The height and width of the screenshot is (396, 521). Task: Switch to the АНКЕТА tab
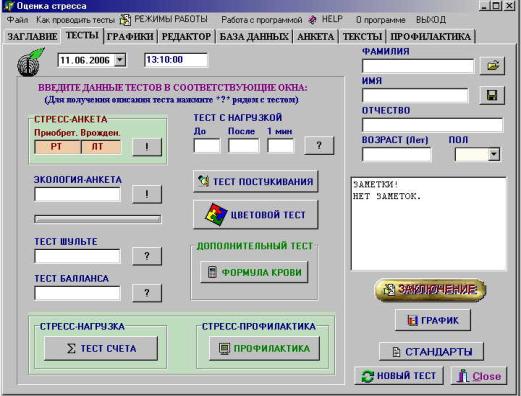pos(316,36)
